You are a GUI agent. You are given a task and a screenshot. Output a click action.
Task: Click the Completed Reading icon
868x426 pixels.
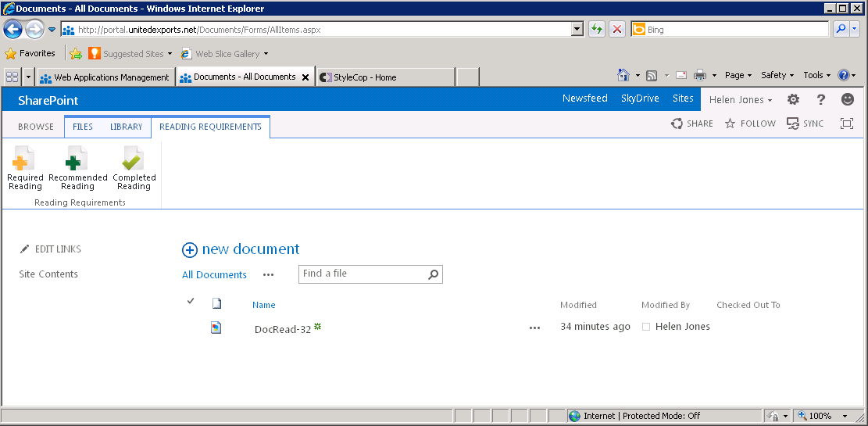pyautogui.click(x=133, y=159)
